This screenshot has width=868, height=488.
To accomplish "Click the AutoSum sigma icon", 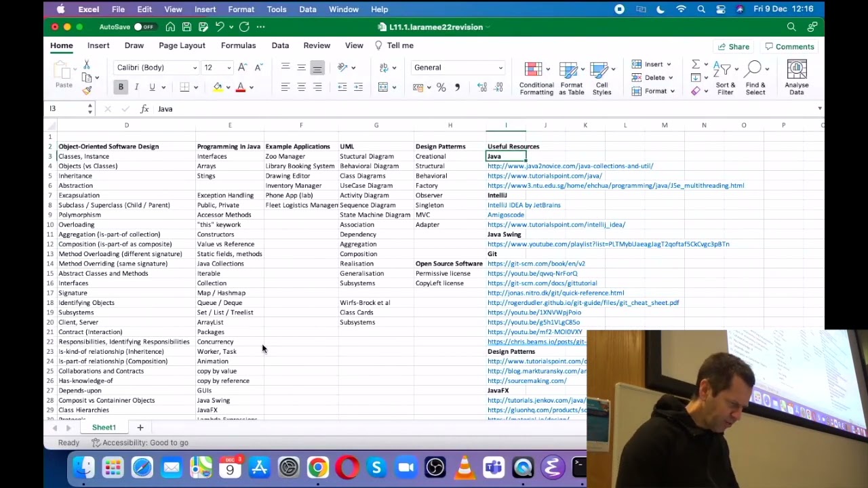I will coord(695,64).
